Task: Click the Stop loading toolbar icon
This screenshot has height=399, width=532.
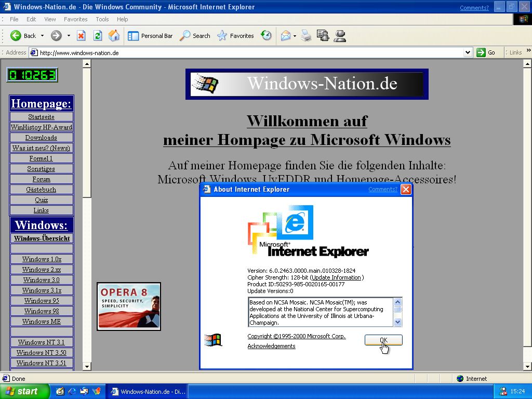Action: pyautogui.click(x=81, y=36)
